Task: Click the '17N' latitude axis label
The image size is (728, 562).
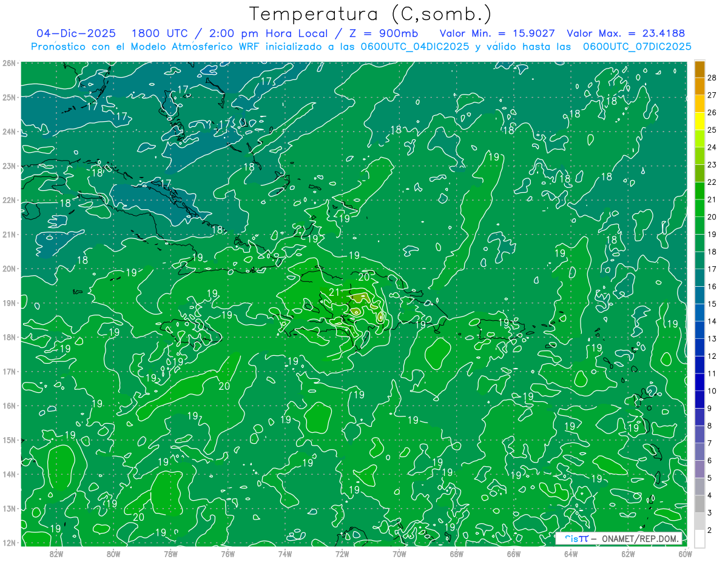Action: (x=10, y=371)
